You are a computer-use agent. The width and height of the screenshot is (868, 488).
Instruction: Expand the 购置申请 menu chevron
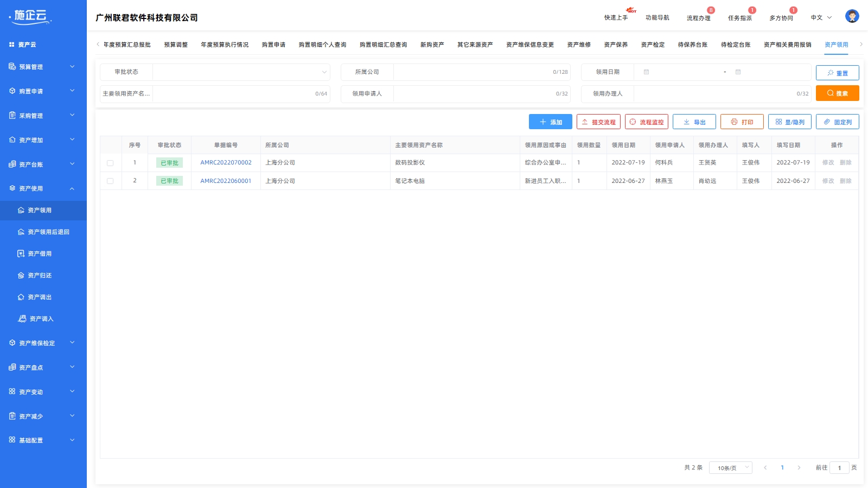pyautogui.click(x=72, y=91)
